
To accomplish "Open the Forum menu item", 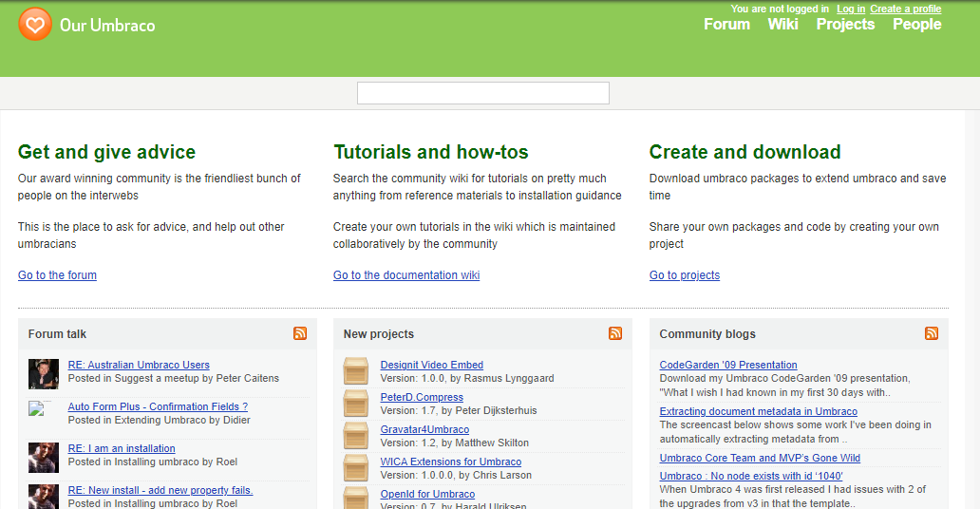I will tap(726, 25).
